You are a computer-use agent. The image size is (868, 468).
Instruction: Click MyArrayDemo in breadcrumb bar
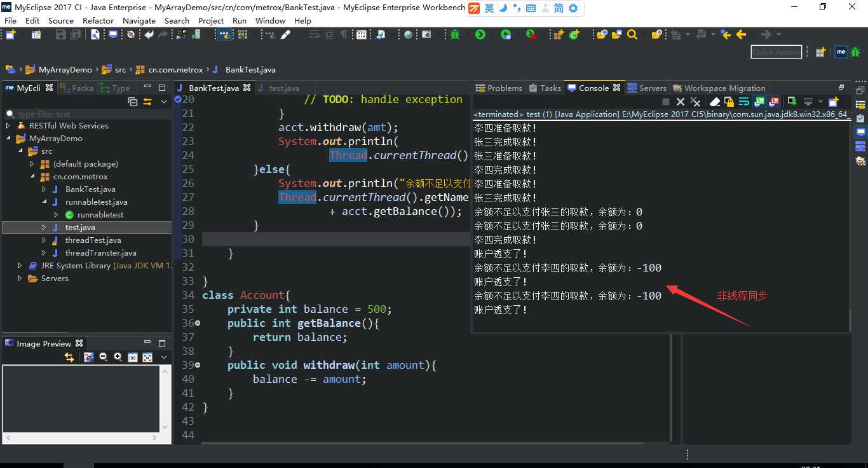pyautogui.click(x=65, y=70)
